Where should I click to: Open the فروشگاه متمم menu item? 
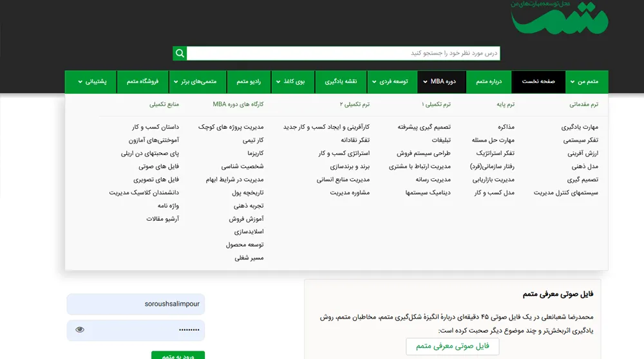click(x=142, y=82)
